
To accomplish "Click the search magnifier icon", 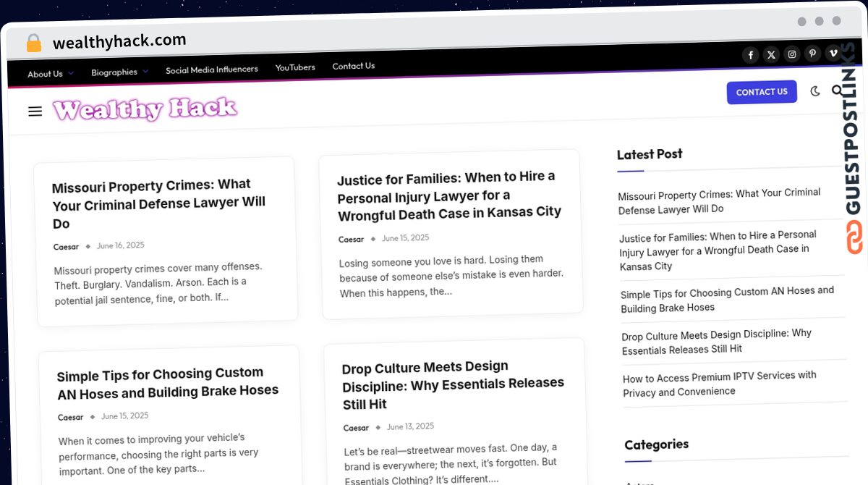I will coord(838,90).
